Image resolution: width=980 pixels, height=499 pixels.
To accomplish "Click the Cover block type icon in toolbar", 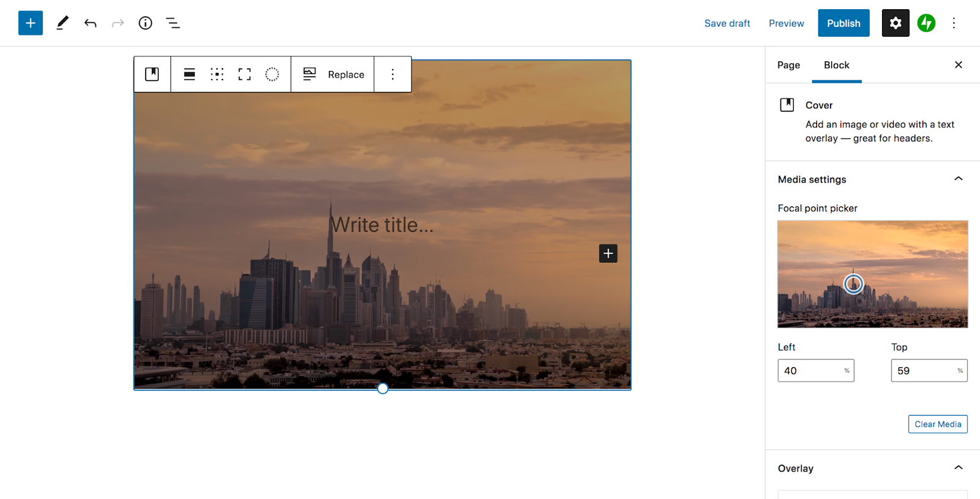I will click(152, 74).
